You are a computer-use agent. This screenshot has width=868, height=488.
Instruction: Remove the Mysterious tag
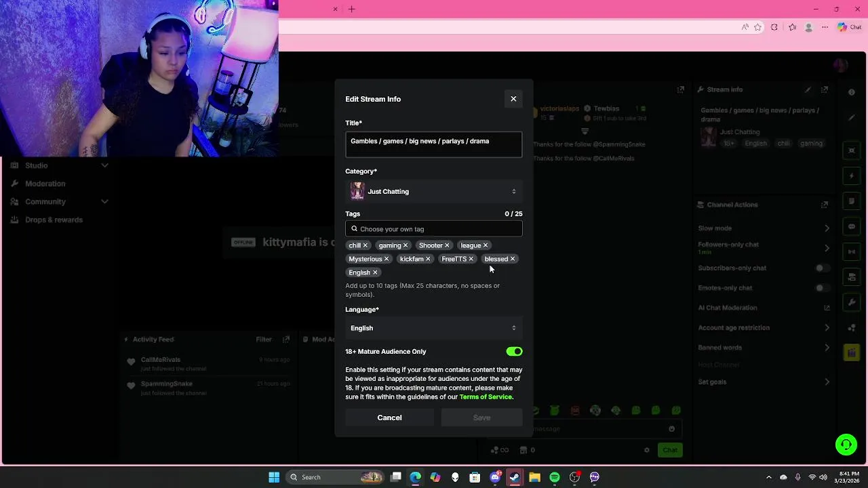point(387,259)
